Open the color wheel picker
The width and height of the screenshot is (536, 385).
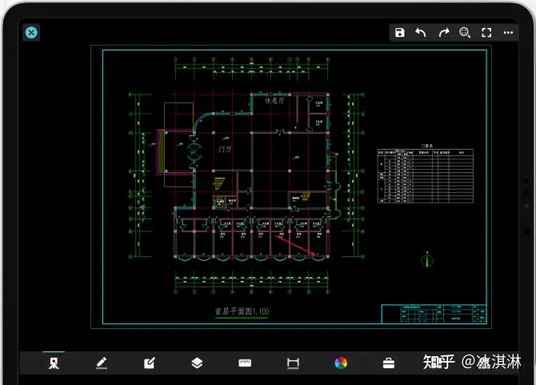point(341,363)
